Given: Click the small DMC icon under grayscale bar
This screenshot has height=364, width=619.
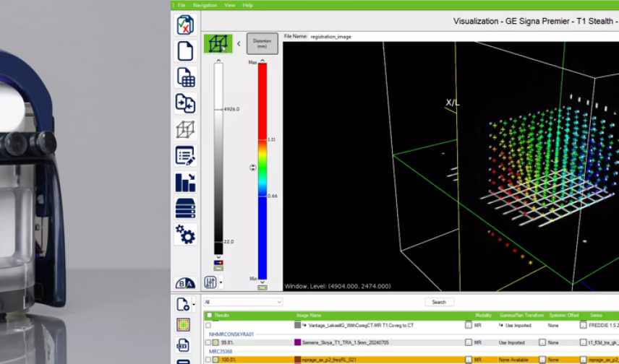Looking at the screenshot, I should pos(218,269).
